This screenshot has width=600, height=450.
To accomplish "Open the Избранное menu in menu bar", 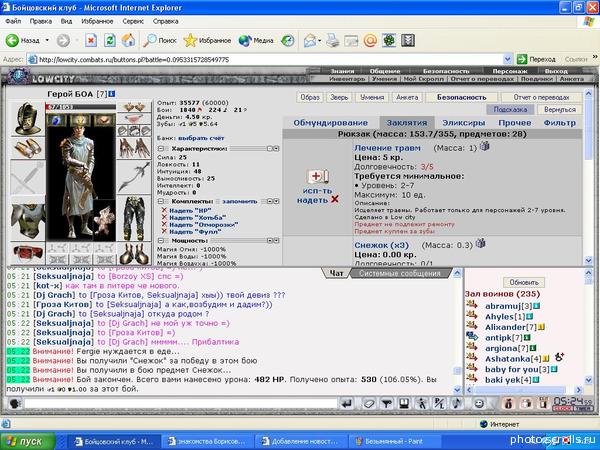I will [x=97, y=21].
